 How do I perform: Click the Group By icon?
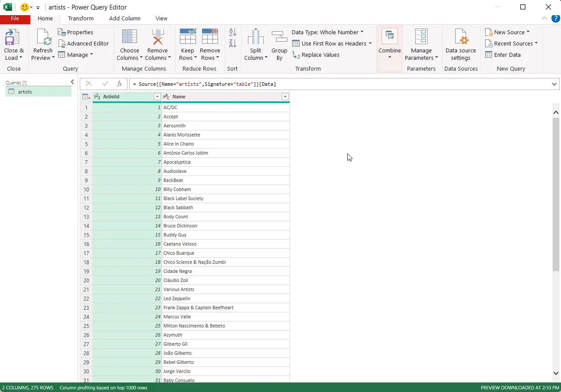279,38
